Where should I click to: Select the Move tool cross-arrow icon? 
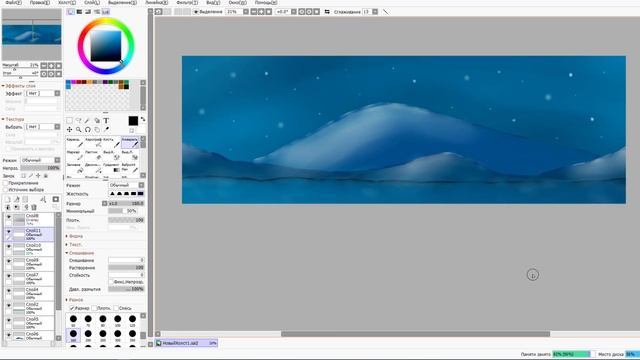click(69, 129)
